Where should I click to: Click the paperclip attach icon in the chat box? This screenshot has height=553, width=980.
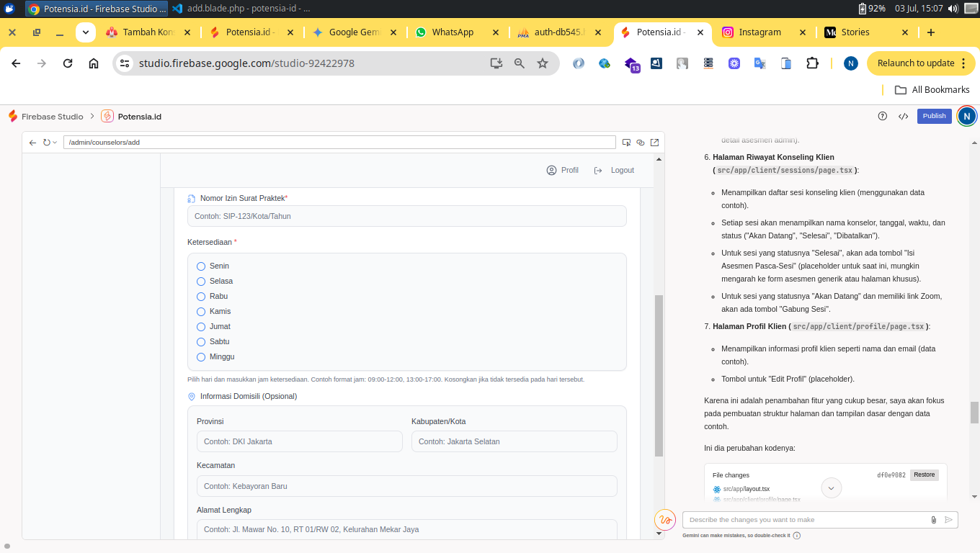pyautogui.click(x=934, y=520)
